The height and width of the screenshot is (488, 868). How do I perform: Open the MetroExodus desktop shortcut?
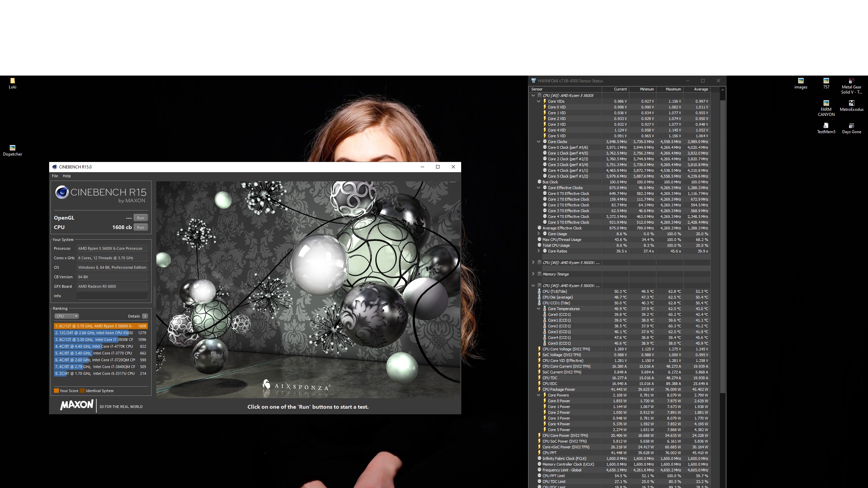coord(851,103)
